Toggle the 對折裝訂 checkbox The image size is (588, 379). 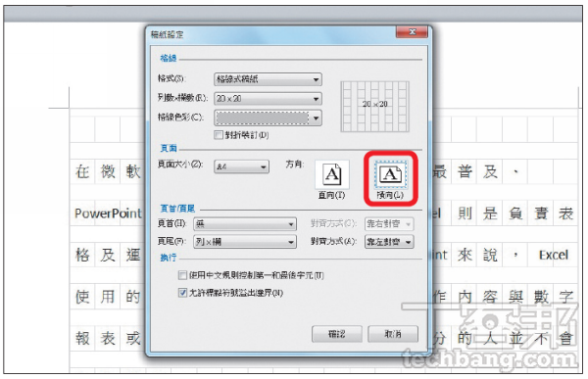click(219, 135)
